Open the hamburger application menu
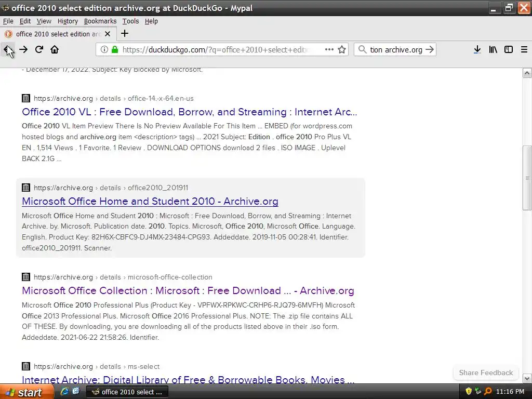Image resolution: width=532 pixels, height=399 pixels. click(x=524, y=49)
